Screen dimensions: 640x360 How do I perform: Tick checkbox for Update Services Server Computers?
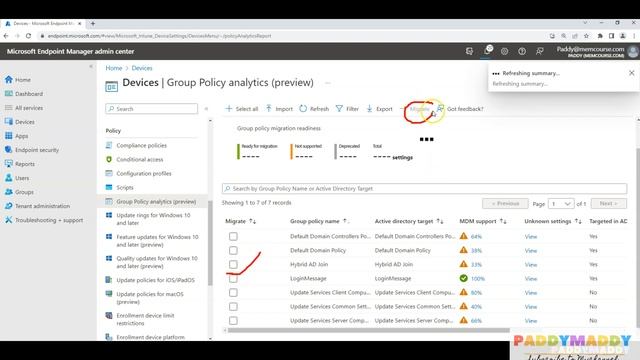pos(233,321)
